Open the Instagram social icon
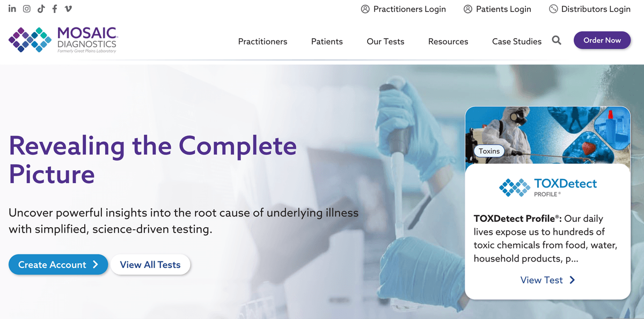Viewport: 644px width, 319px height. pyautogui.click(x=27, y=9)
